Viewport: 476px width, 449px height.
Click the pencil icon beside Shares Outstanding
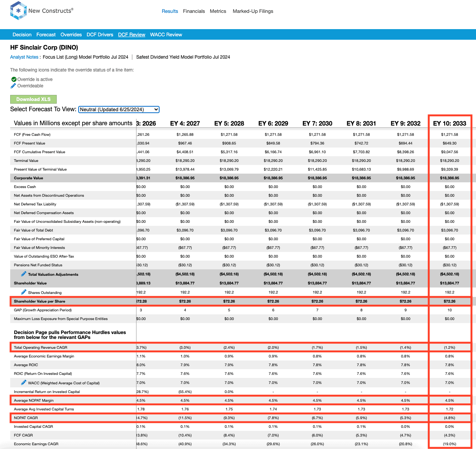[x=23, y=292]
